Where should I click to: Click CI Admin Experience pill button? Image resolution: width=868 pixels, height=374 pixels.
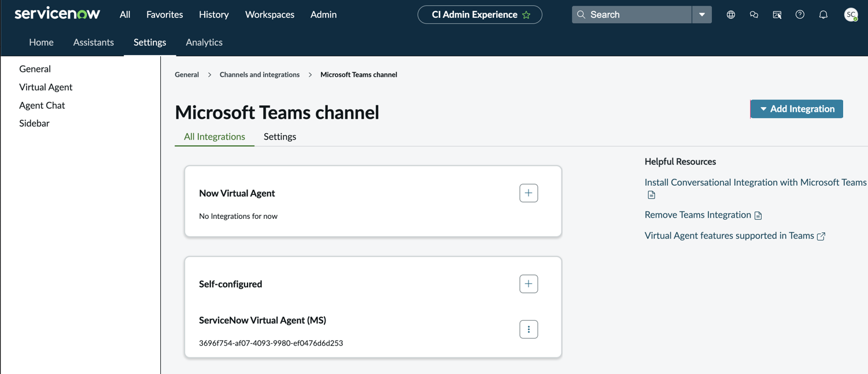coord(479,14)
